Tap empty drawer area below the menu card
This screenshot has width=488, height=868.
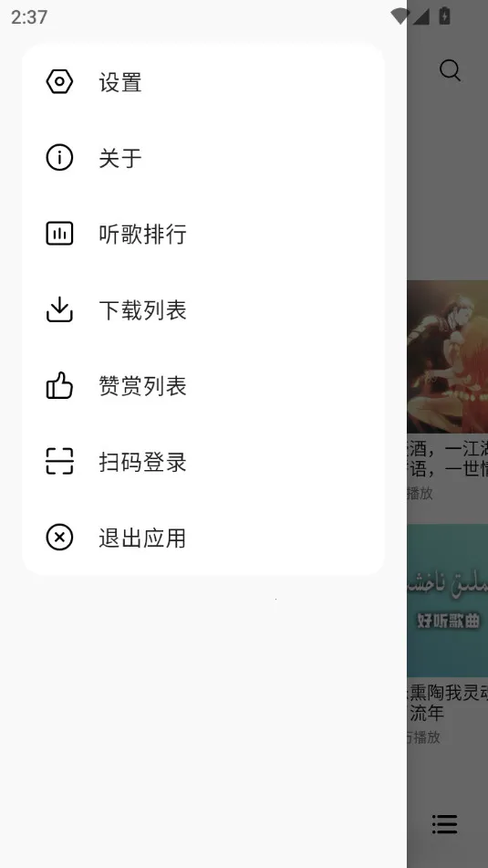click(203, 719)
